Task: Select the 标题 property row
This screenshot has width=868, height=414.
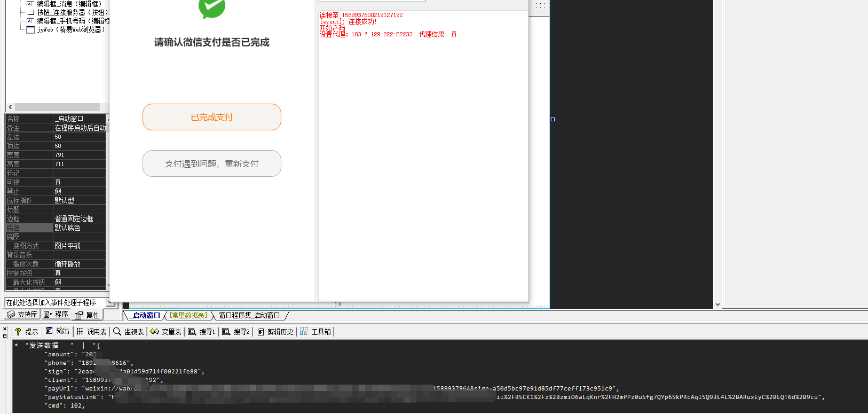Action: point(56,209)
